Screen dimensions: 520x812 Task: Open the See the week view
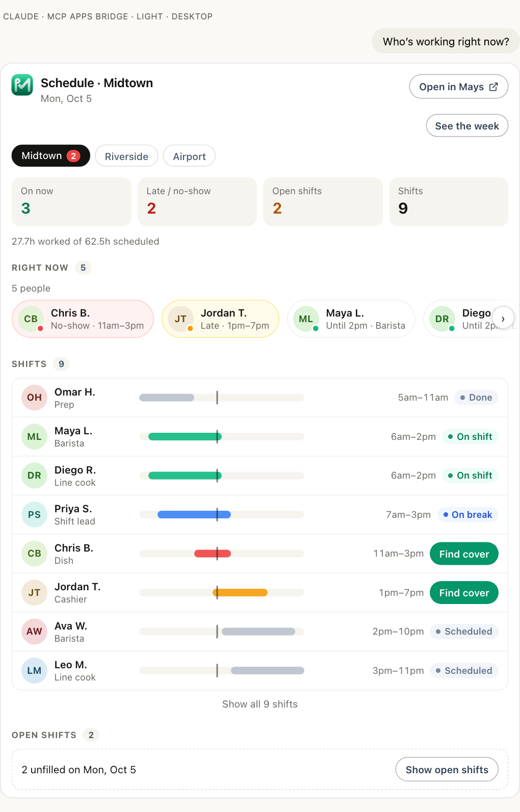tap(467, 126)
